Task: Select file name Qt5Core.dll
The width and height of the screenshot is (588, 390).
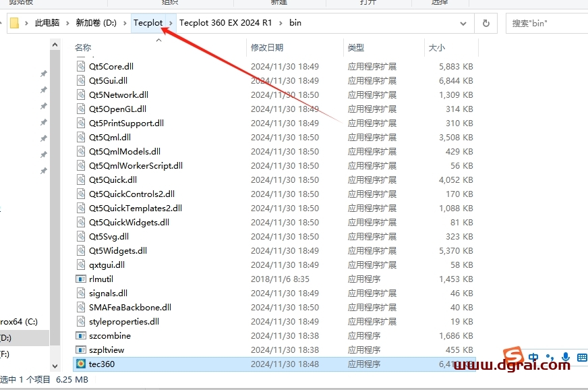Action: point(111,66)
